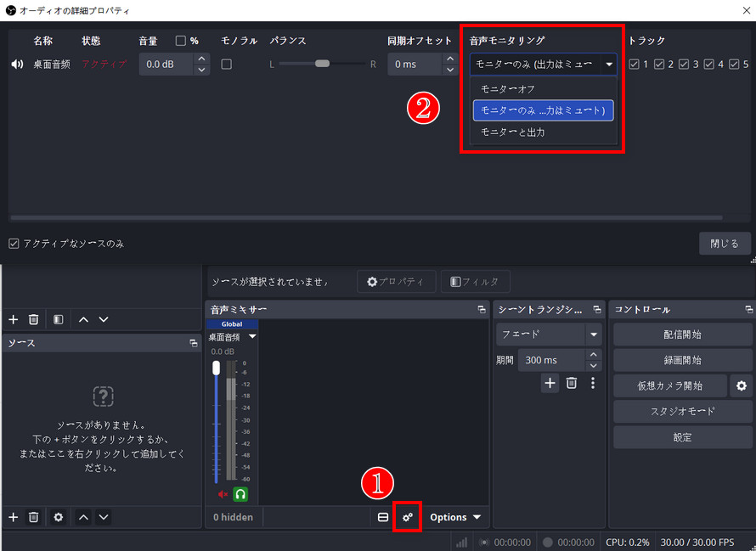Uncheck アクティブなソースのみ checkbox

[14, 244]
